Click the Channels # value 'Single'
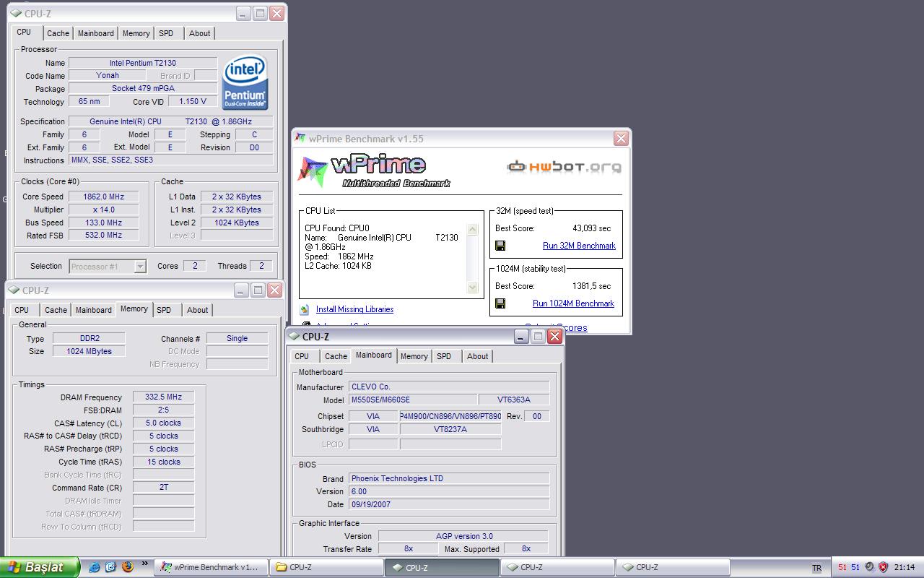 coord(237,338)
